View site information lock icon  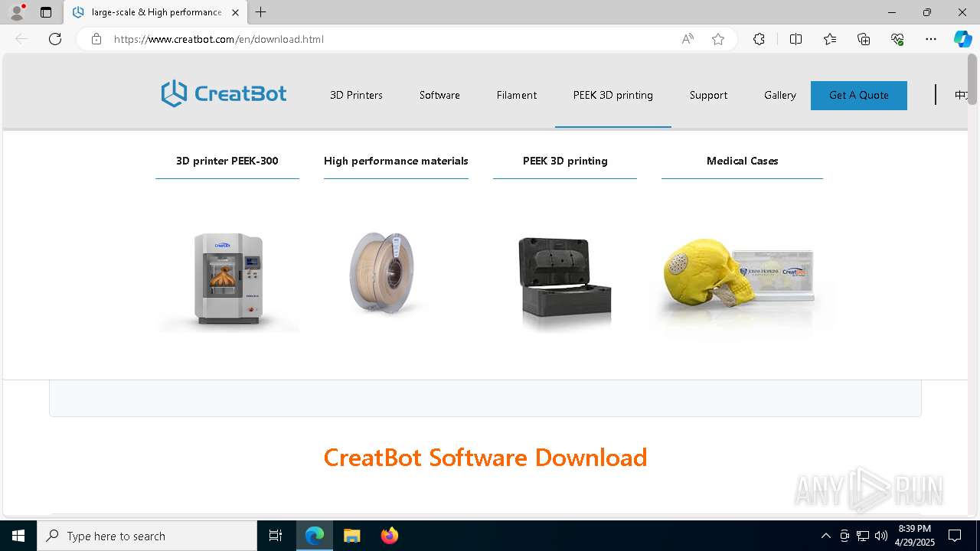[96, 39]
